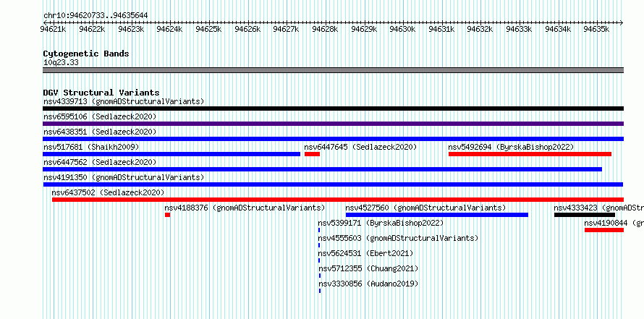The width and height of the screenshot is (644, 319).
Task: Open nsv4527560 (gnomADStructuralVariants) label
Action: [425, 208]
